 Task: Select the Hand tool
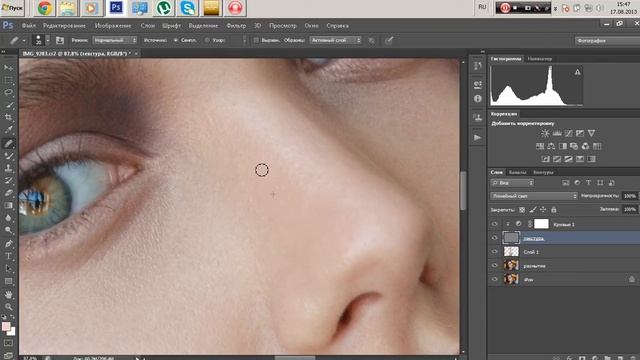[8, 294]
